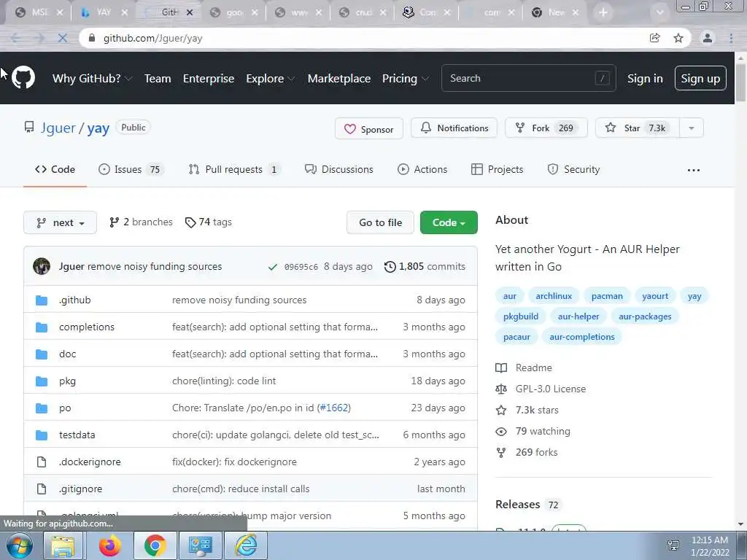
Task: Focus the GitHub search field
Action: click(528, 78)
